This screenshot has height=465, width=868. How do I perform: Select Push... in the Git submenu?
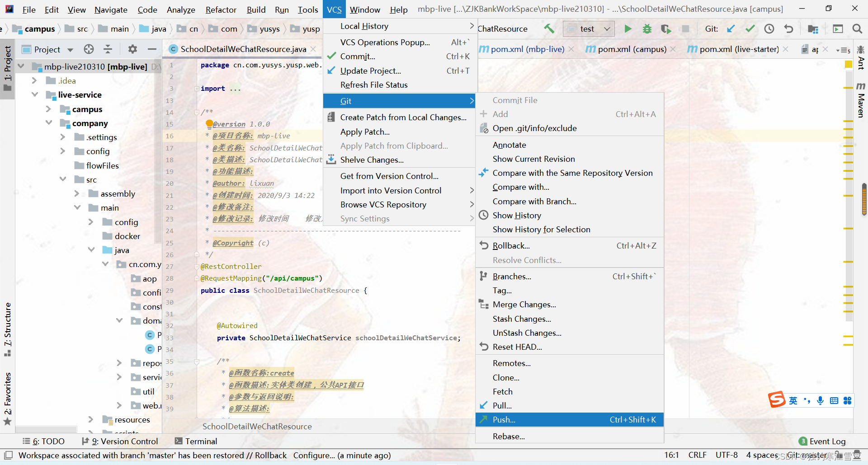tap(570, 419)
